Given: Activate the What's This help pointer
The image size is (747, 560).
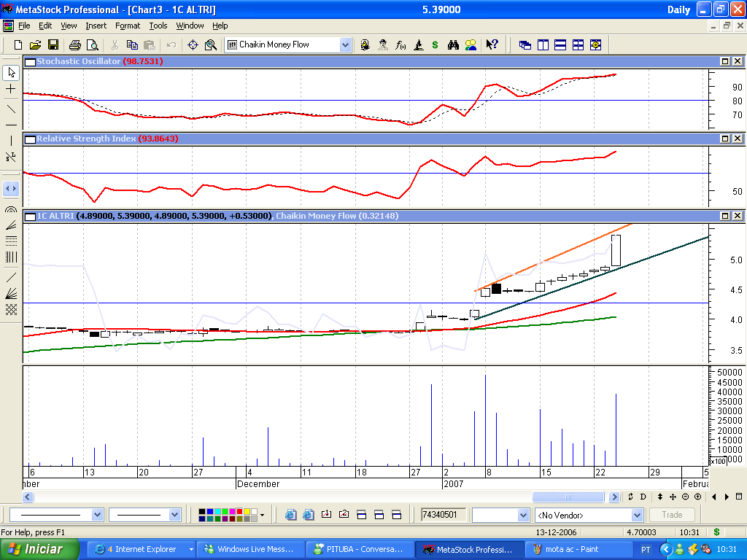Looking at the screenshot, I should pos(492,44).
